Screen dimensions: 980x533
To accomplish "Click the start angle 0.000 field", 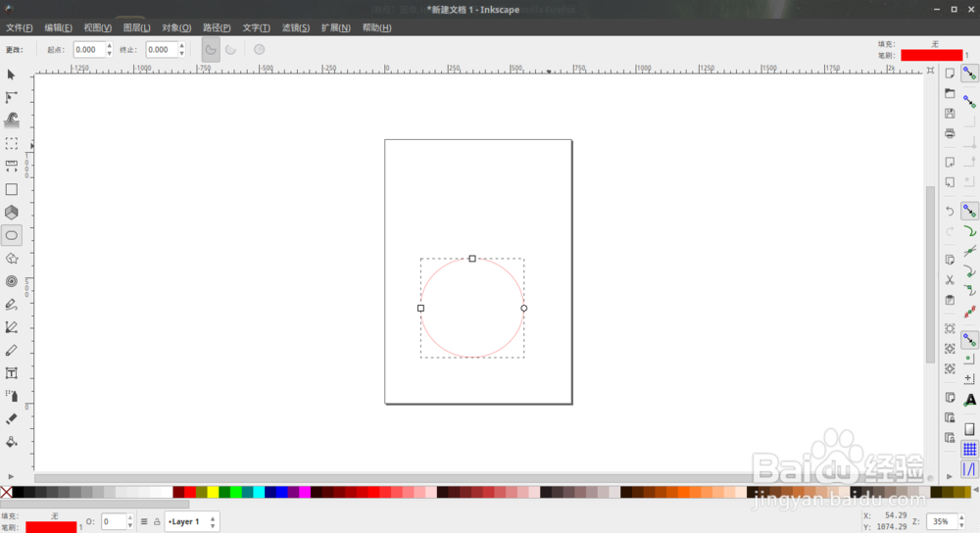I will tap(89, 50).
